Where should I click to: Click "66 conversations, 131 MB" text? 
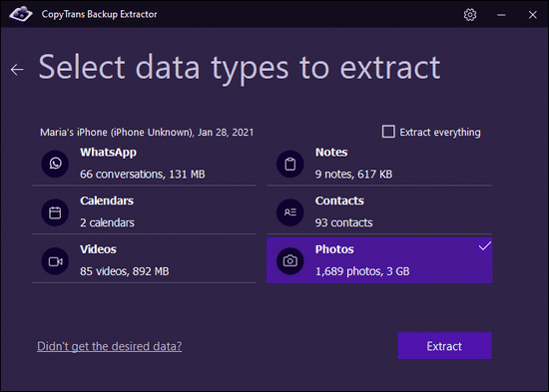[143, 175]
